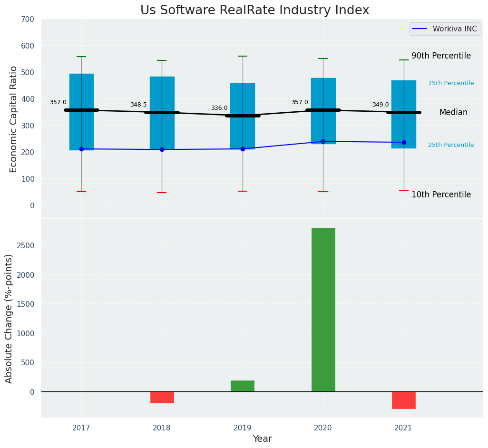Viewport: 488px width, 448px height.
Task: Click the 348.5 median value label
Action: point(138,105)
